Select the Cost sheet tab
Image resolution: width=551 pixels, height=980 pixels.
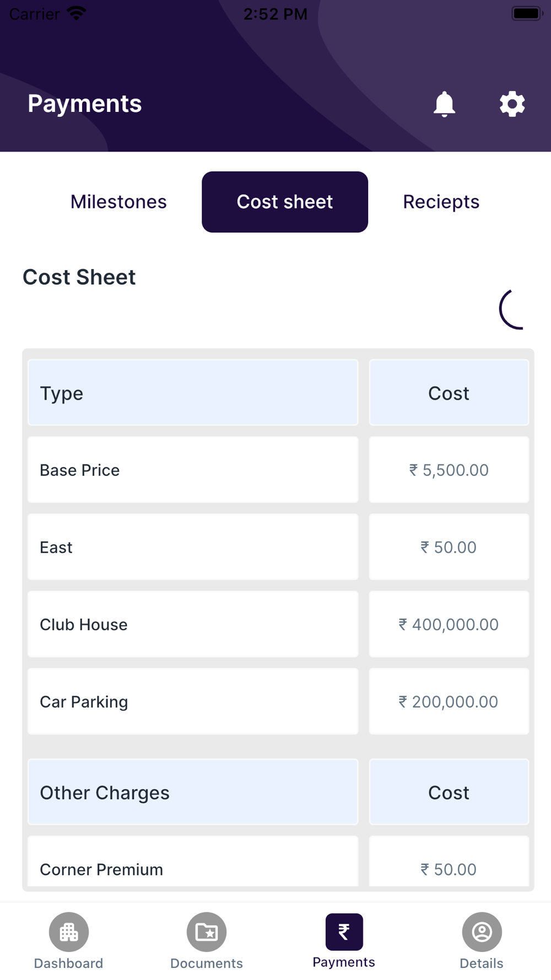pos(285,202)
